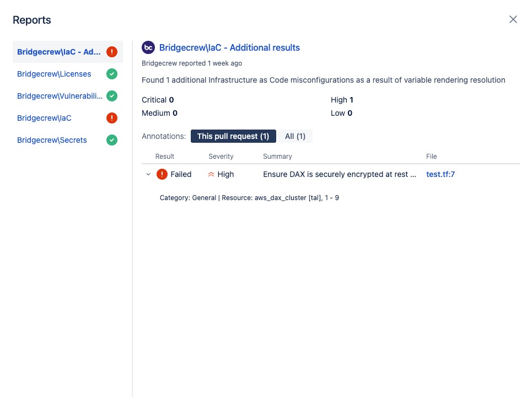532x414 pixels.
Task: Click the green check icon beside Bridgecrew\Secrets
Action: tap(112, 140)
